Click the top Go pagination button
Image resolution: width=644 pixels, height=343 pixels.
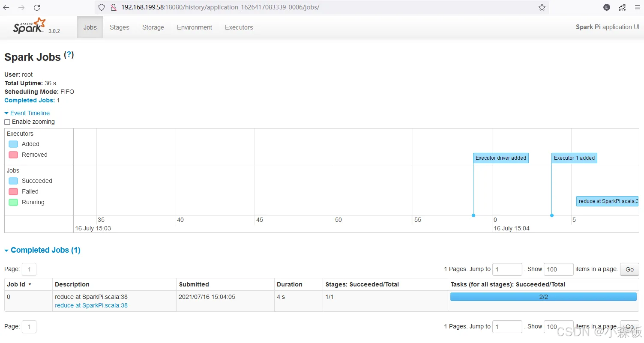[629, 269]
